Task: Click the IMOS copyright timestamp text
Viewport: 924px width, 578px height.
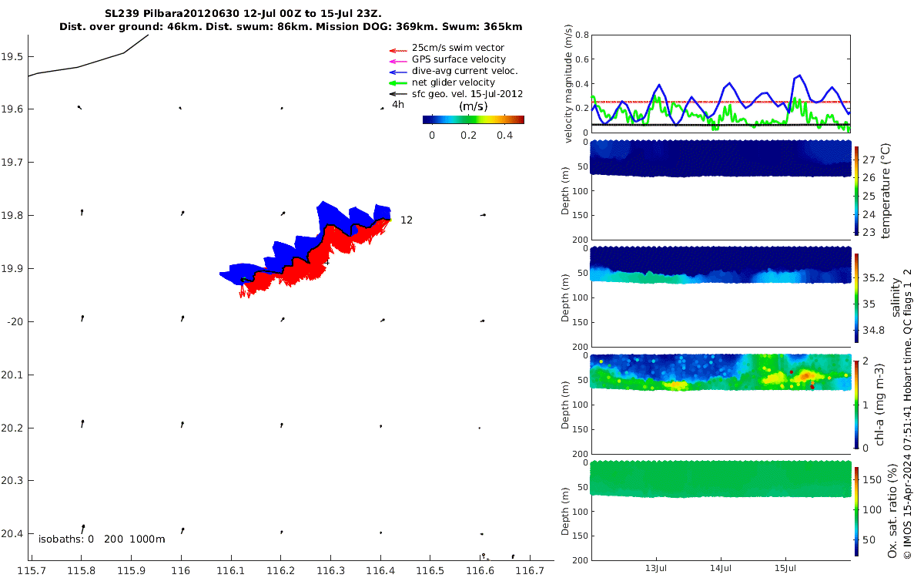Action: click(x=908, y=415)
